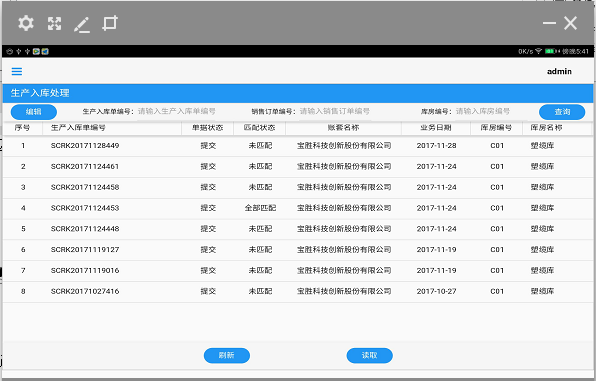
Task: Click the 读取 button
Action: pos(369,356)
